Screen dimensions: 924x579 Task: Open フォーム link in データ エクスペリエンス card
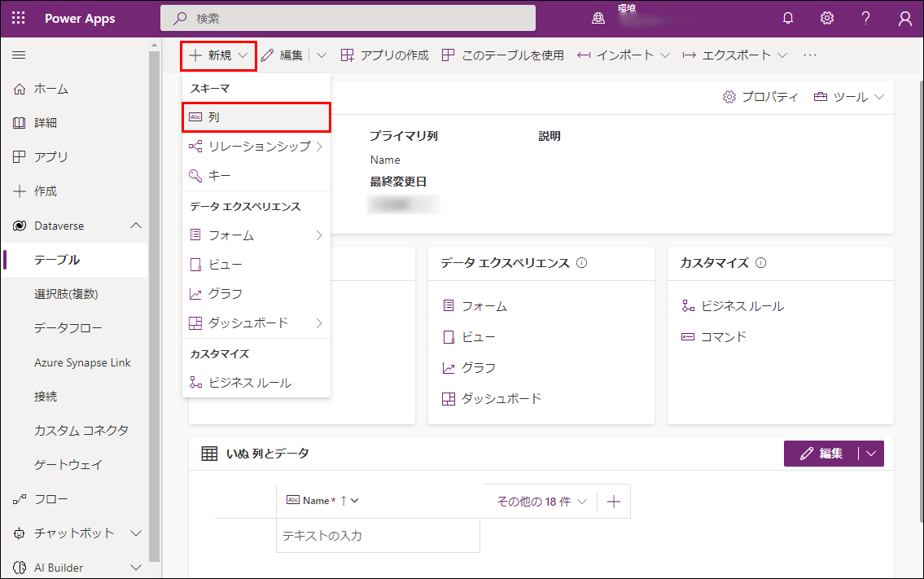[x=475, y=306]
